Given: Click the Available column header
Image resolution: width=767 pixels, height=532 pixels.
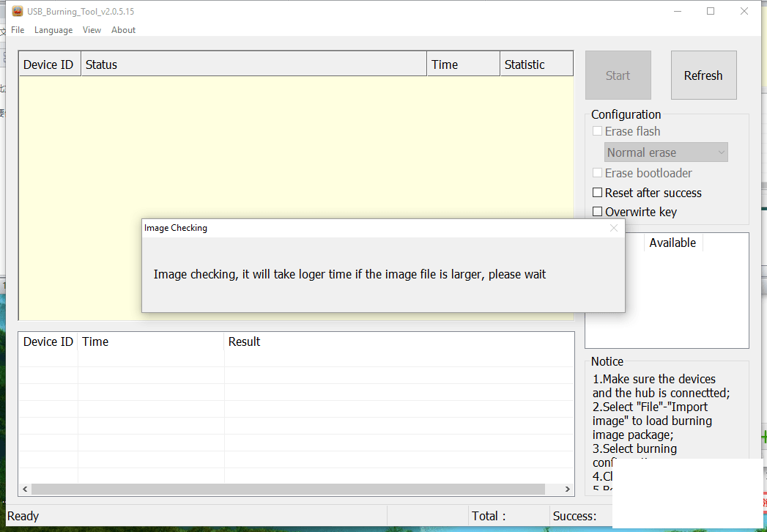Looking at the screenshot, I should click(672, 243).
